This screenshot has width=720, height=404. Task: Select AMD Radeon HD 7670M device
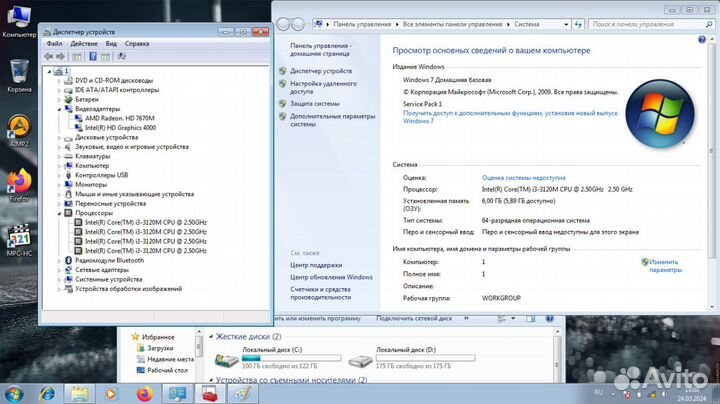point(119,118)
